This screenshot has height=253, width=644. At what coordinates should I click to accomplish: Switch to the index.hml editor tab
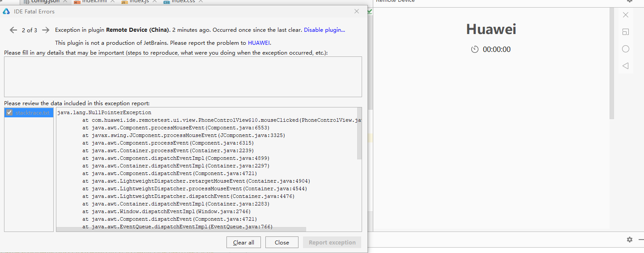(x=94, y=2)
